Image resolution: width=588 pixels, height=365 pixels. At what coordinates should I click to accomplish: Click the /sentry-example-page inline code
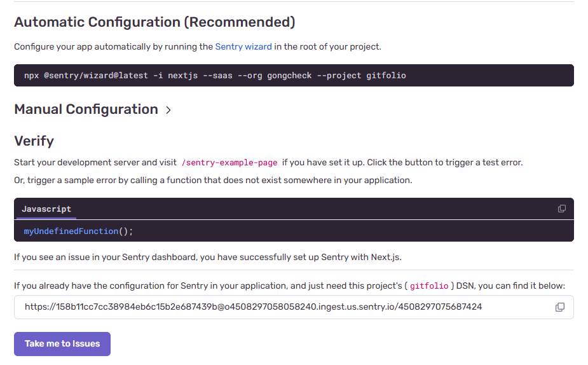point(229,162)
